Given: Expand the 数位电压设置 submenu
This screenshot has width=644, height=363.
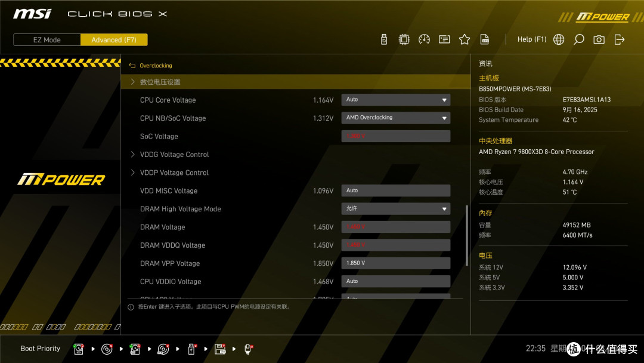Looking at the screenshot, I should (296, 82).
